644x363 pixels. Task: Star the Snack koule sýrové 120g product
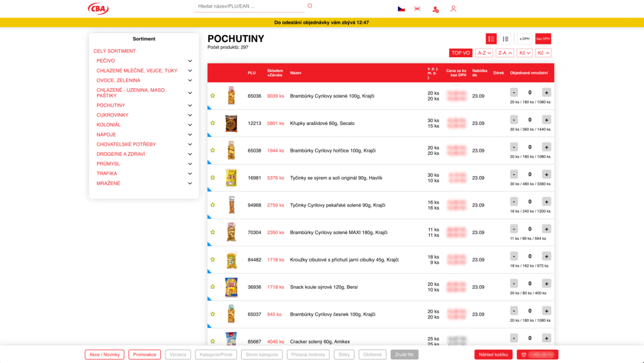click(213, 287)
